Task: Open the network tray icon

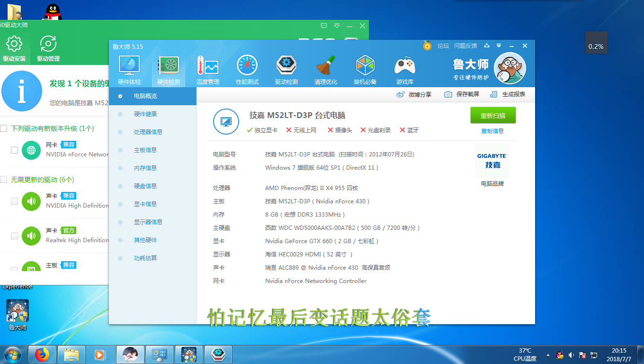Action: click(x=594, y=355)
